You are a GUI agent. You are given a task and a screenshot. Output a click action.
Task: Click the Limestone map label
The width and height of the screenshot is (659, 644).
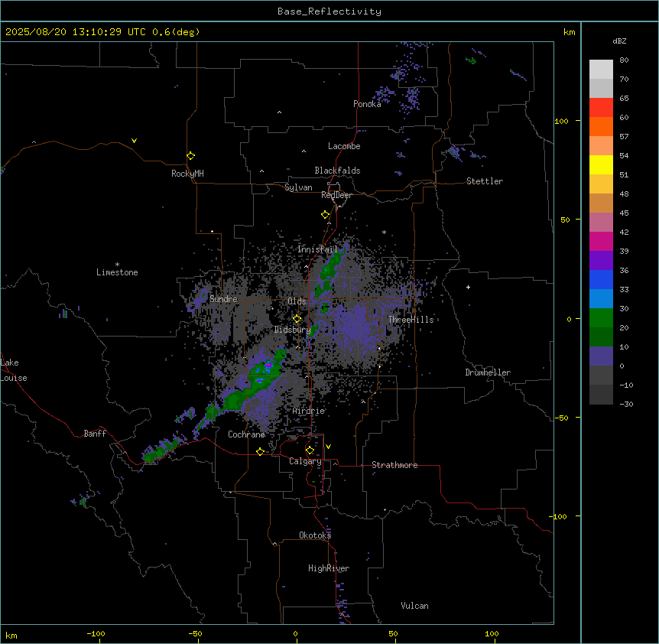pos(117,272)
